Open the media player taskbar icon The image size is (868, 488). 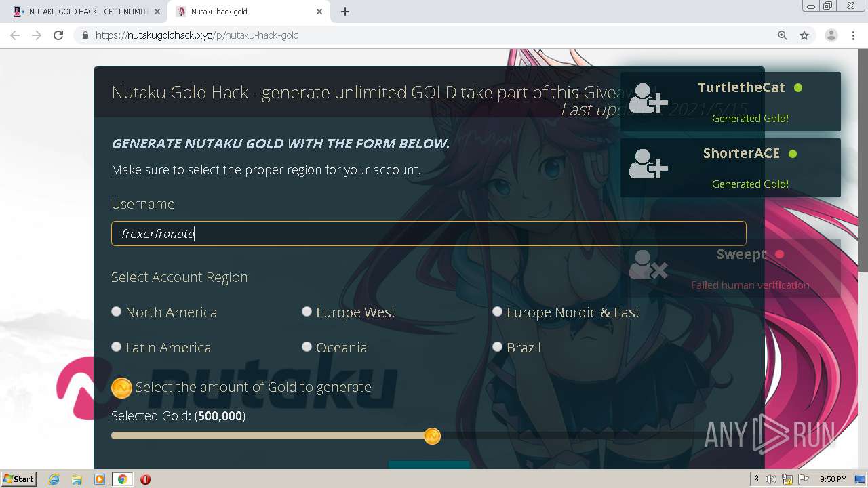tap(100, 479)
